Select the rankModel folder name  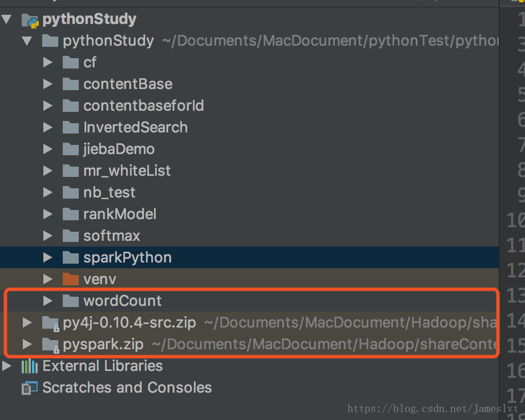pos(120,214)
